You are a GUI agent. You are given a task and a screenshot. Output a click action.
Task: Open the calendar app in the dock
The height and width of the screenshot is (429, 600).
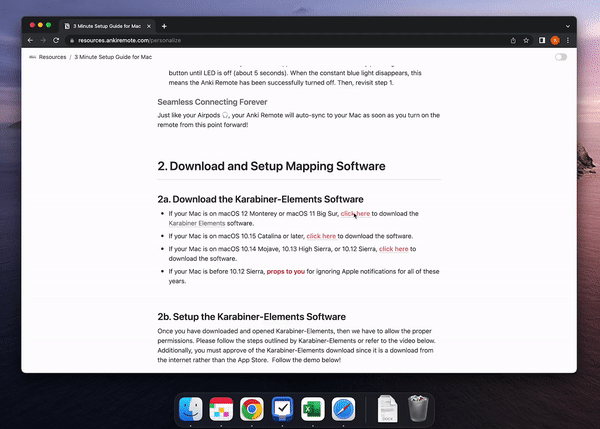pyautogui.click(x=221, y=409)
